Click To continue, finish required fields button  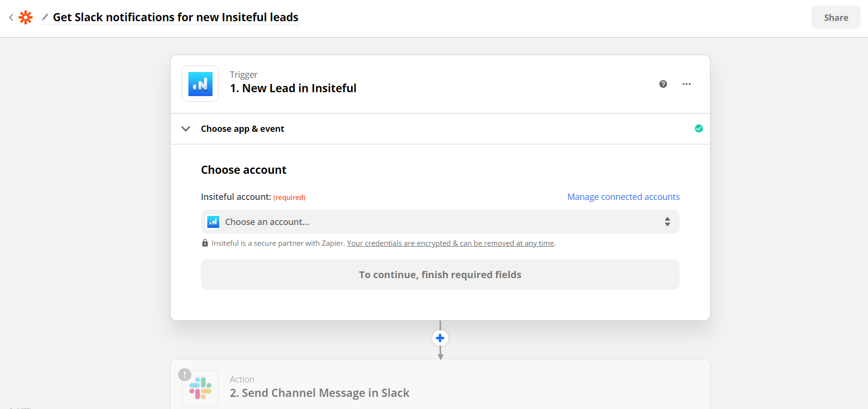pyautogui.click(x=440, y=275)
